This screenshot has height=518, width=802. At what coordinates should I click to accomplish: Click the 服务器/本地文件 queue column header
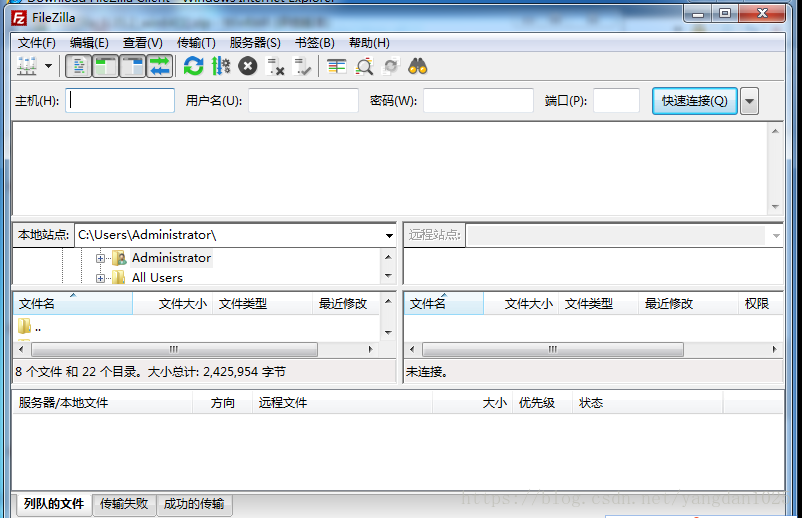(x=102, y=403)
